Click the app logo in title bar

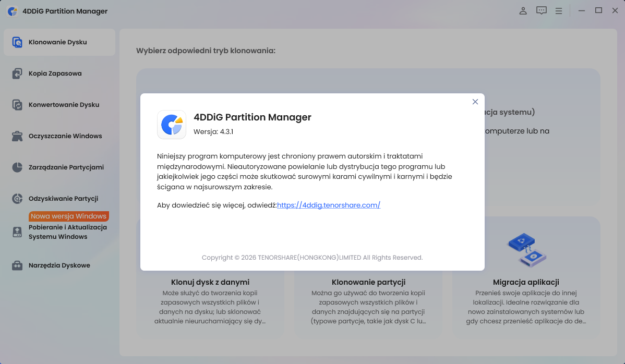tap(13, 11)
